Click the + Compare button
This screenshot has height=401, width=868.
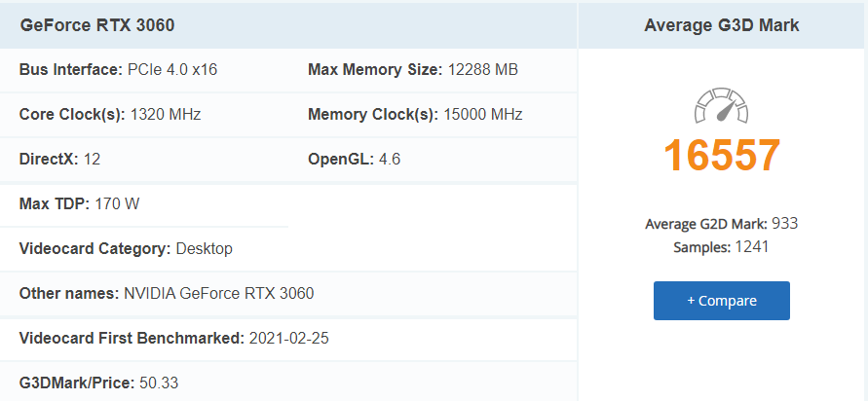721,301
